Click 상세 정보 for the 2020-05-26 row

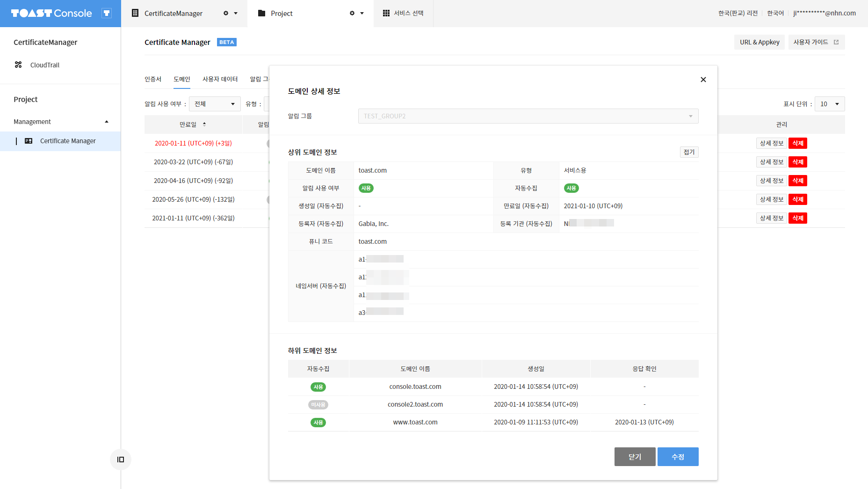click(772, 199)
